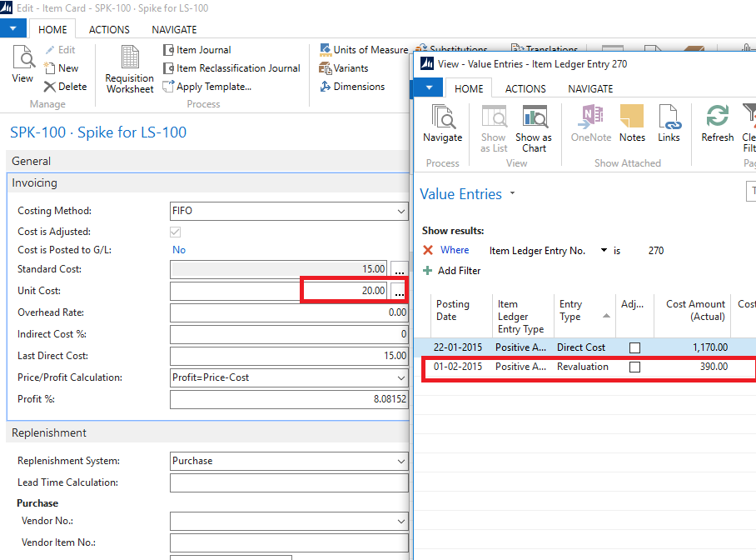
Task: Click the filter value 270
Action: (656, 250)
